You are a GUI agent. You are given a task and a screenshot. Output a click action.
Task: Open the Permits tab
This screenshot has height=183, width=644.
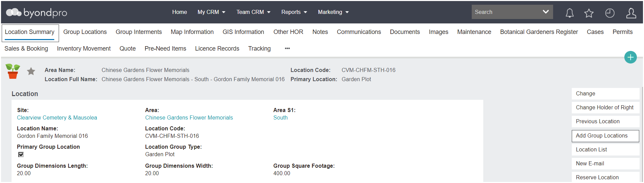(x=622, y=32)
